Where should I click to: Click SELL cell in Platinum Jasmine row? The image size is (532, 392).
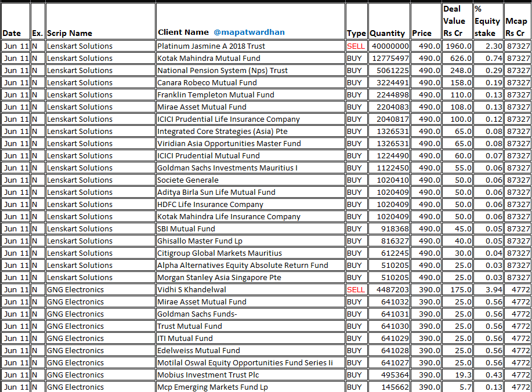click(x=356, y=46)
